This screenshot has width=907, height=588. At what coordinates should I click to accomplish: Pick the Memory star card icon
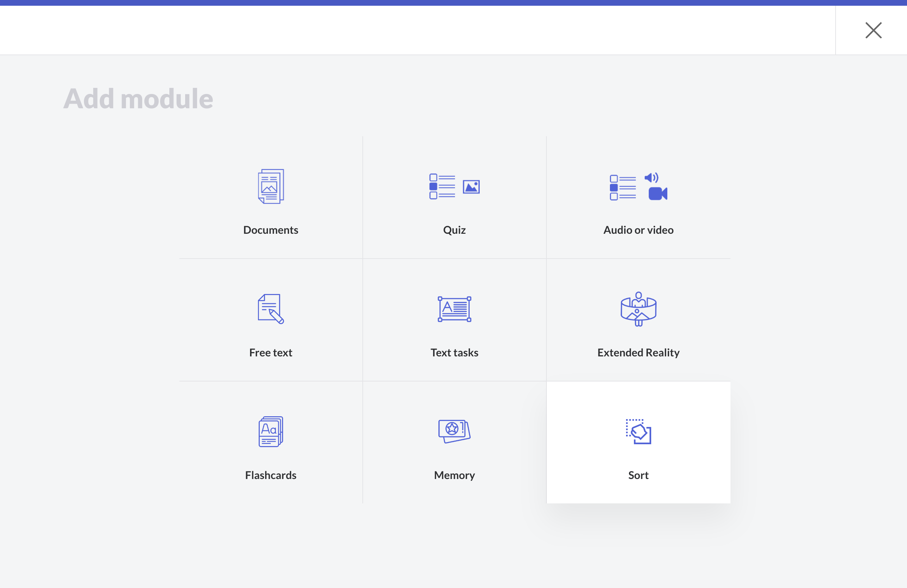click(x=454, y=431)
